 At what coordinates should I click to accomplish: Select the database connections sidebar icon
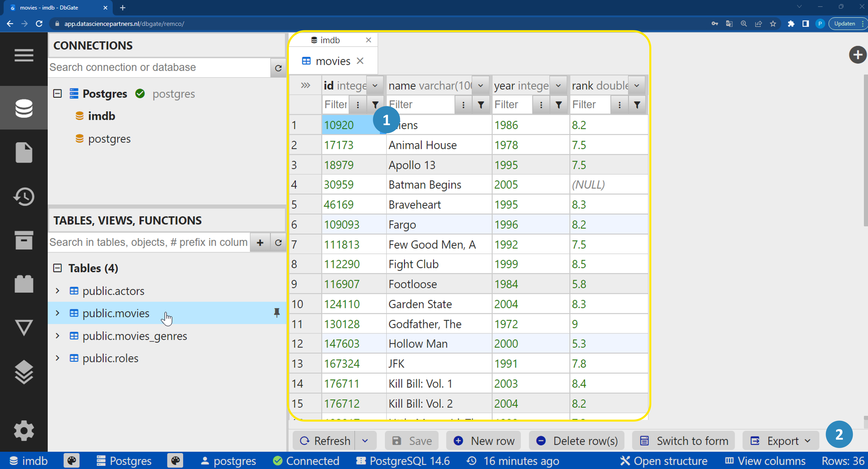[24, 108]
